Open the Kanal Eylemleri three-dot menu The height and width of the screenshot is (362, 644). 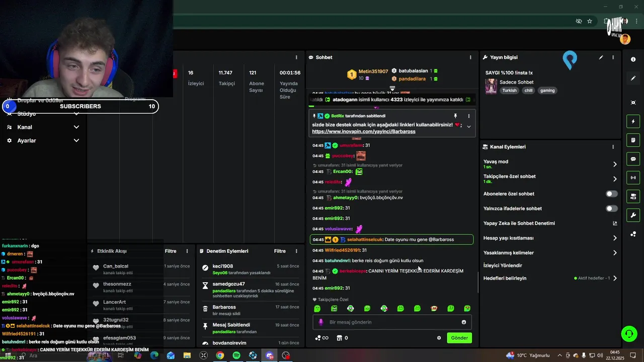(613, 147)
